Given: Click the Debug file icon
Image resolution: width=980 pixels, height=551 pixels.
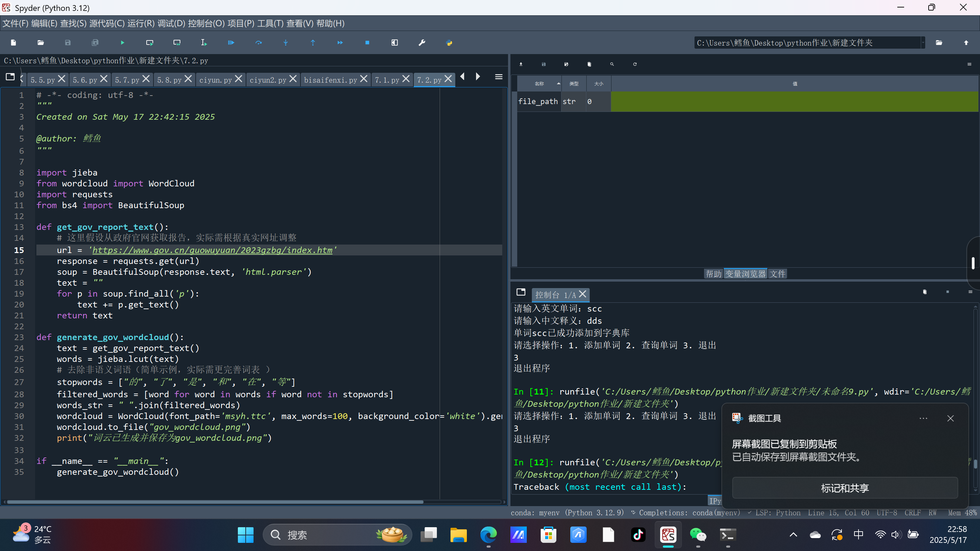Looking at the screenshot, I should pos(231,43).
